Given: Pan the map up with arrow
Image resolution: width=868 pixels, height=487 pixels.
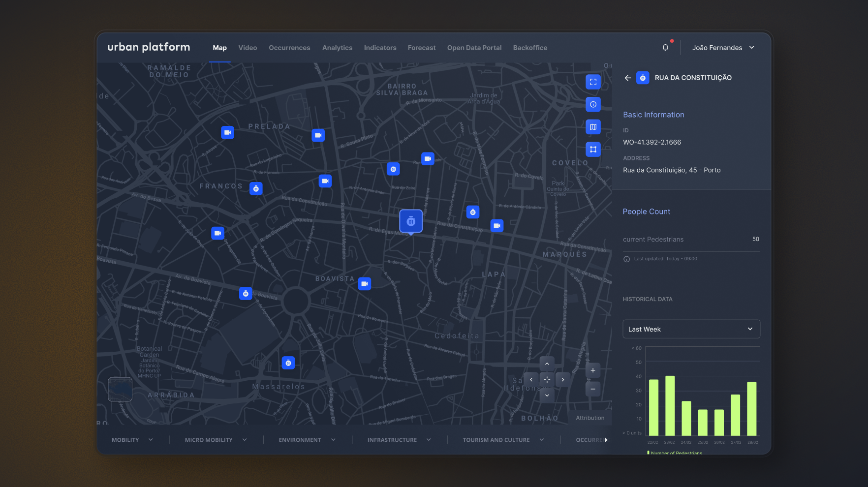Looking at the screenshot, I should coord(547,364).
